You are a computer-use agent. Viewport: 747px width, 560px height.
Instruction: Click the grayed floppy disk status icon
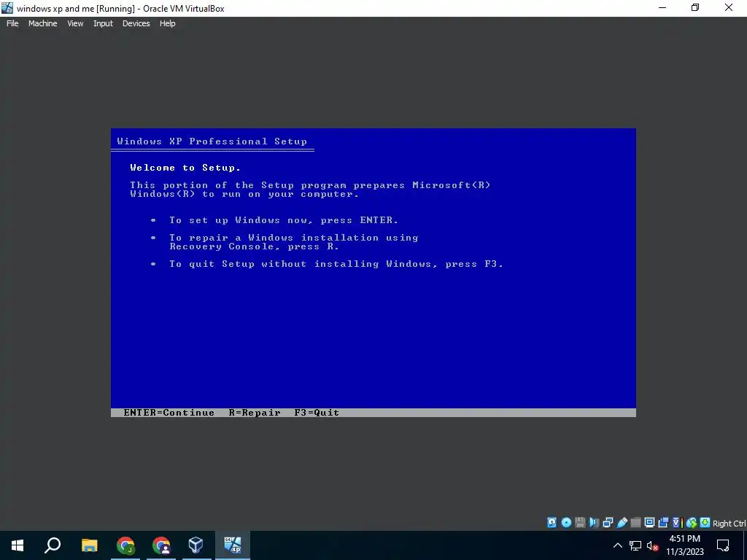580,523
